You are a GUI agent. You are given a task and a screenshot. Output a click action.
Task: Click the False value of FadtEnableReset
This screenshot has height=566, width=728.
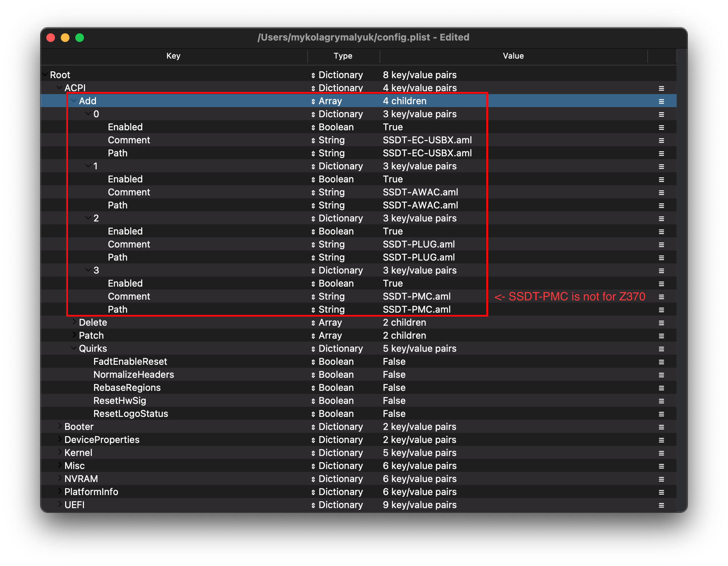coord(394,362)
